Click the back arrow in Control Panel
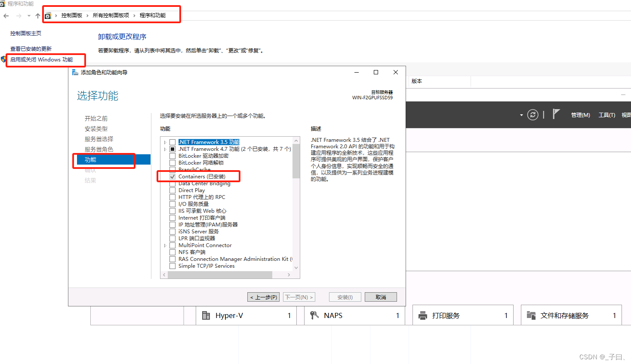The image size is (631, 364). pyautogui.click(x=6, y=15)
